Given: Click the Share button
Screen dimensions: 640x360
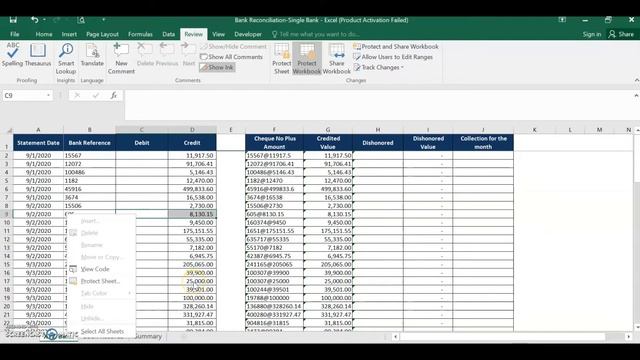Looking at the screenshot, I should [x=621, y=34].
